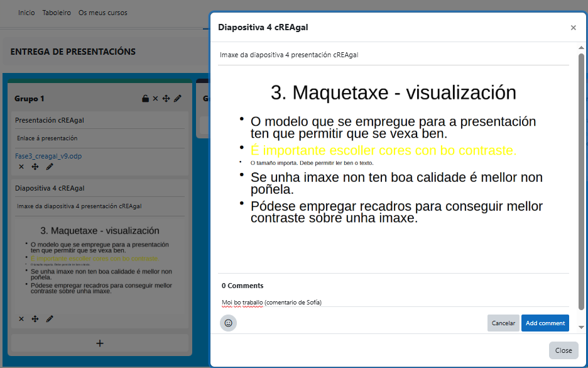Click move icon on Presentación cREAgal card
The height and width of the screenshot is (368, 588).
click(35, 167)
